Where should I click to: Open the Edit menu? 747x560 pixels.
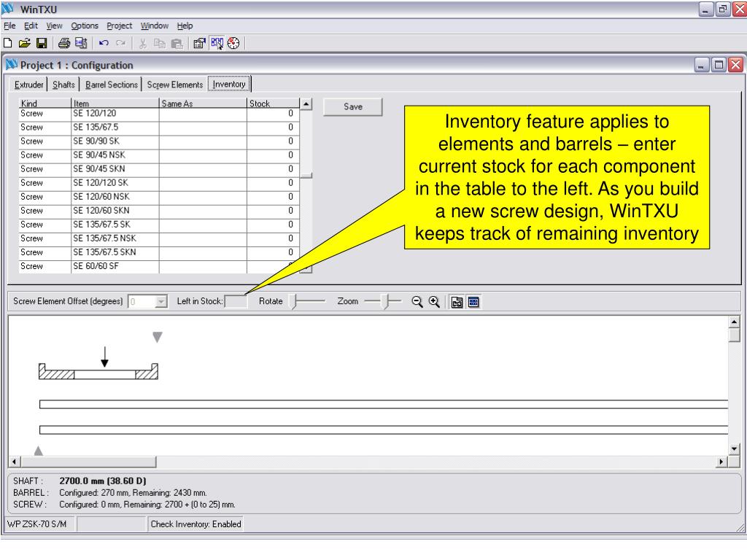(x=31, y=26)
